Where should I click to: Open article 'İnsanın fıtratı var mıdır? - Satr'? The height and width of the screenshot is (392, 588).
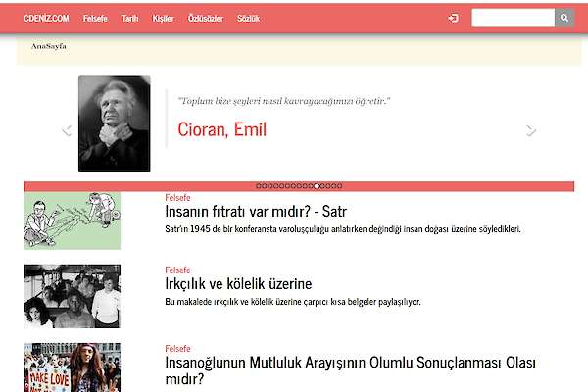256,211
